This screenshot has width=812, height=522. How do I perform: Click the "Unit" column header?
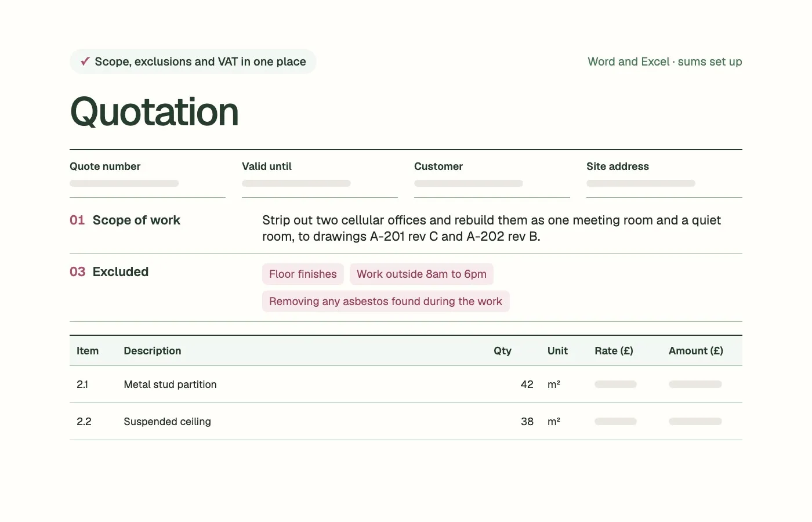point(557,351)
